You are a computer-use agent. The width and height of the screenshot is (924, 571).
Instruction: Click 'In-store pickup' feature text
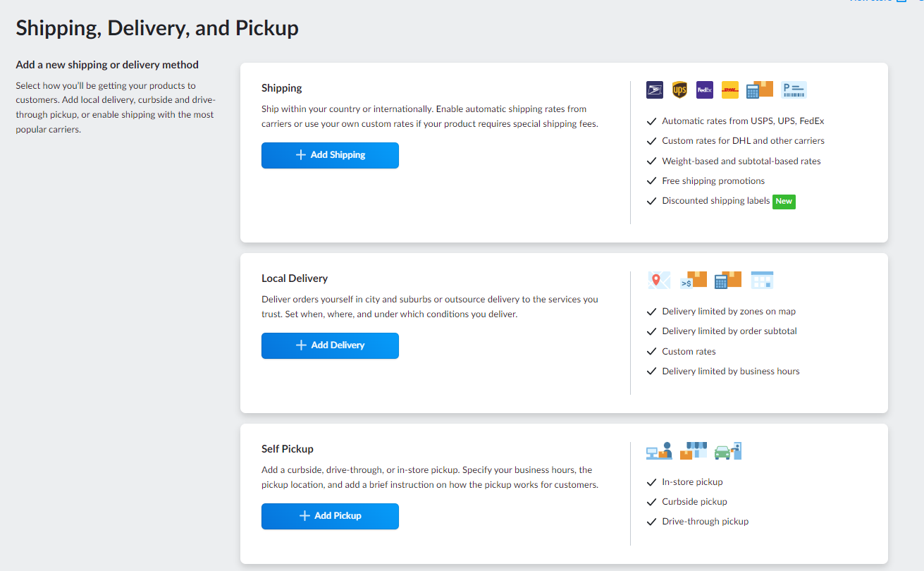[x=692, y=482]
